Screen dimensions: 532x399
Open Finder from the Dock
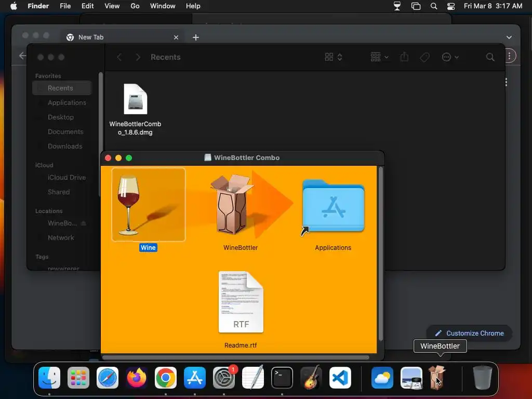click(x=49, y=378)
